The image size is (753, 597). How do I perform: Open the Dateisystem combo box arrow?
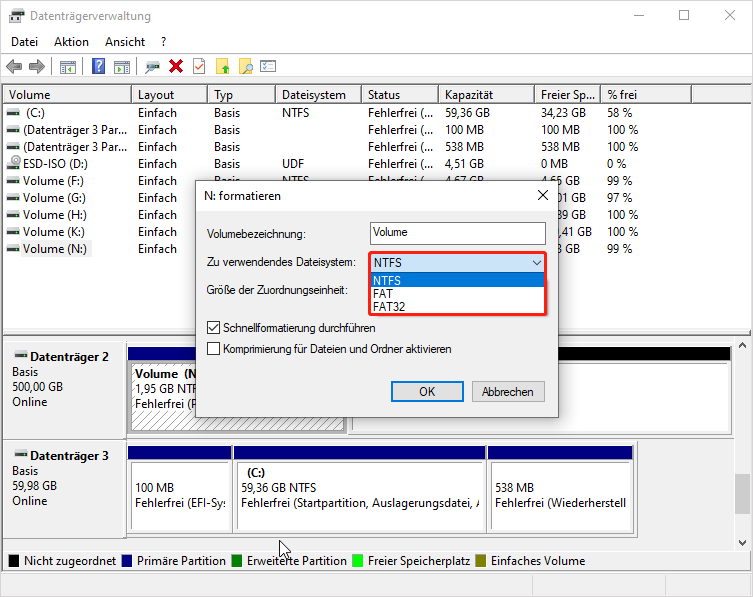click(536, 263)
